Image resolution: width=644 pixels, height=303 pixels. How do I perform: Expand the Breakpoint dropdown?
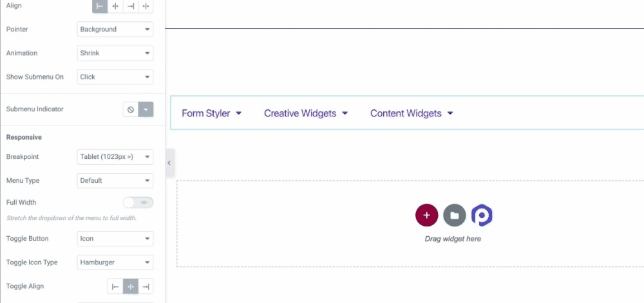coord(115,157)
